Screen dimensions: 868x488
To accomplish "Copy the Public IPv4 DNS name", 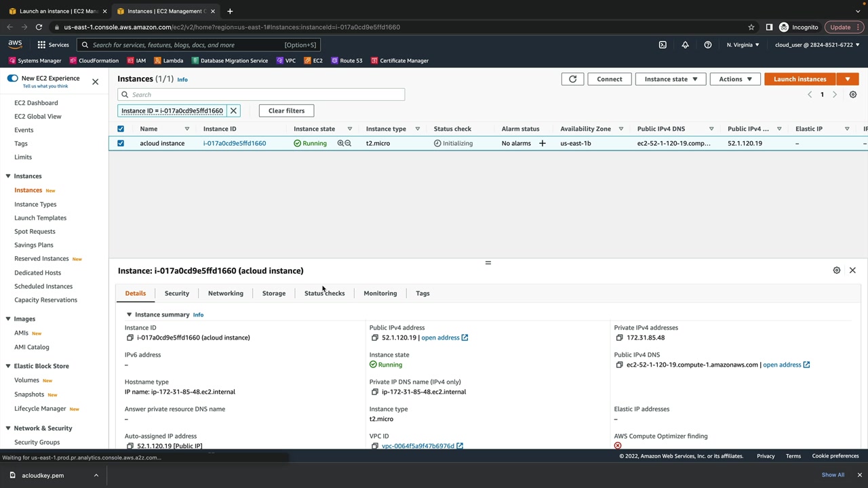I will (x=620, y=365).
